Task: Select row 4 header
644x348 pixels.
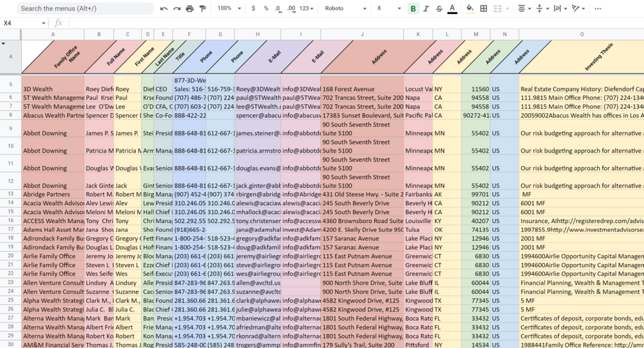Action: pos(11,56)
